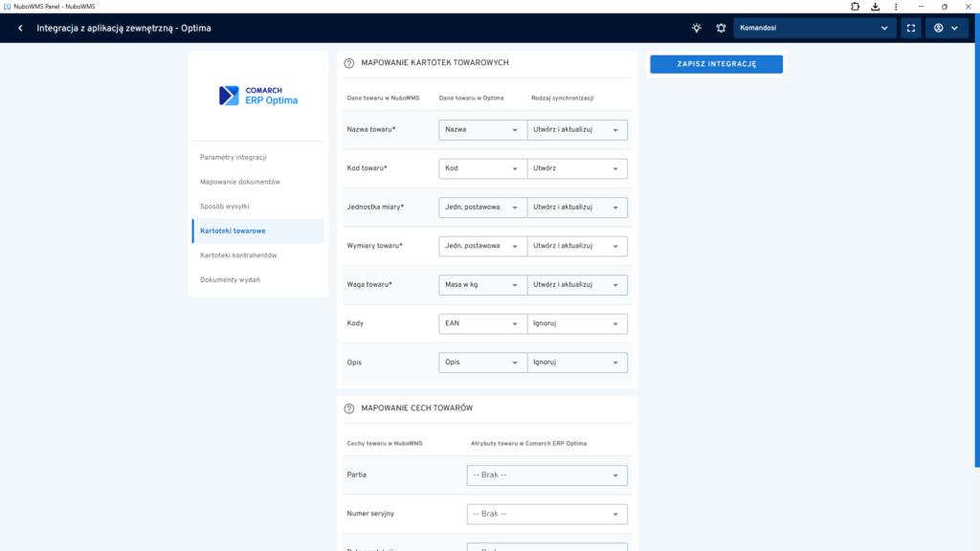Click help icon beside Mapowanie cech towarów
The image size is (980, 551).
349,408
